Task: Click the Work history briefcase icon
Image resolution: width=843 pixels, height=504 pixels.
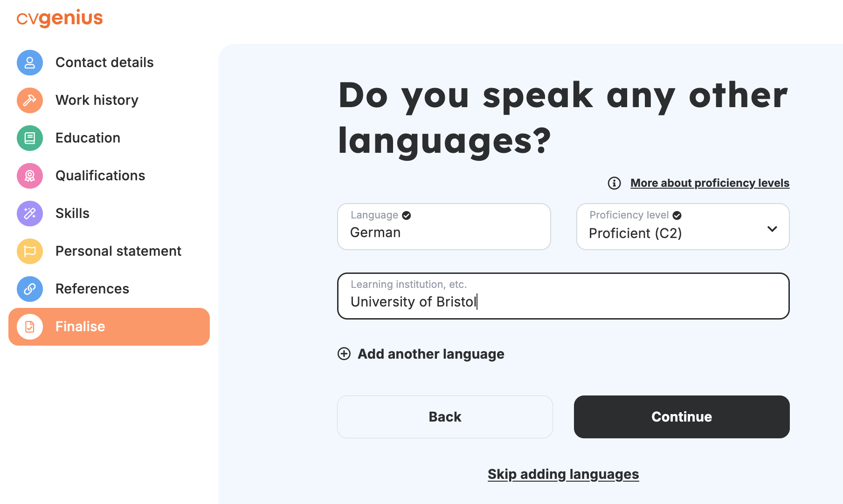Action: tap(29, 100)
